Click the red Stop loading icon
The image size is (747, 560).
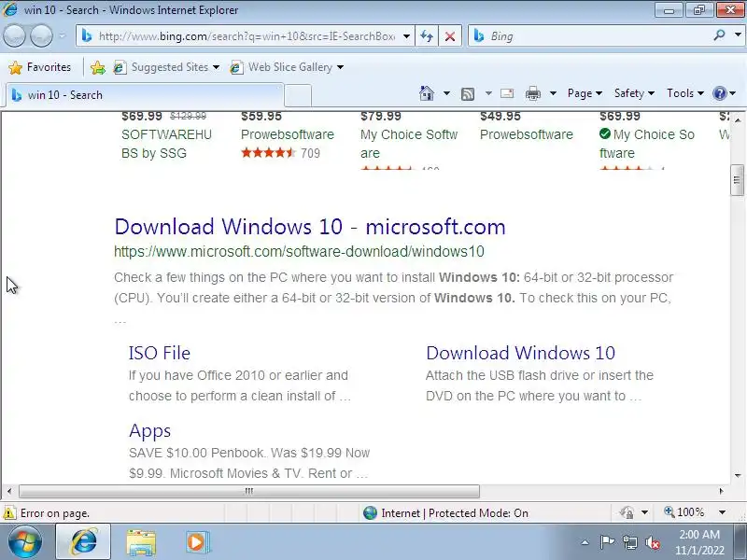(x=450, y=36)
